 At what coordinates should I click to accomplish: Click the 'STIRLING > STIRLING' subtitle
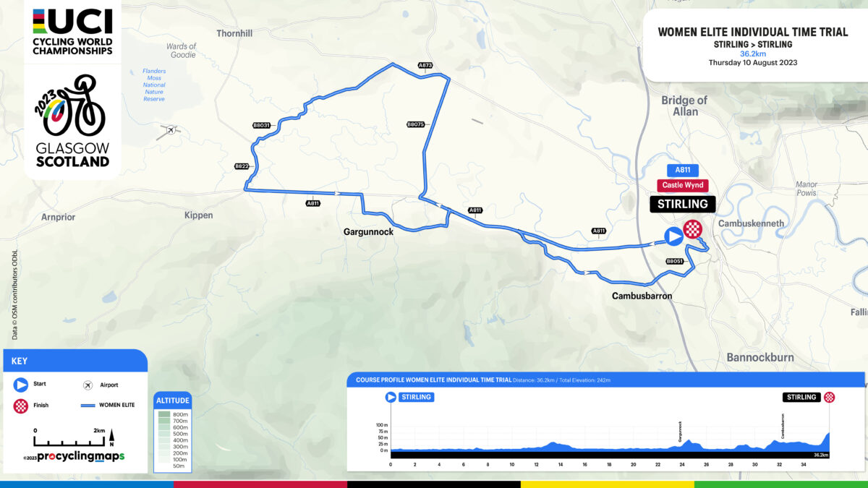tap(753, 44)
